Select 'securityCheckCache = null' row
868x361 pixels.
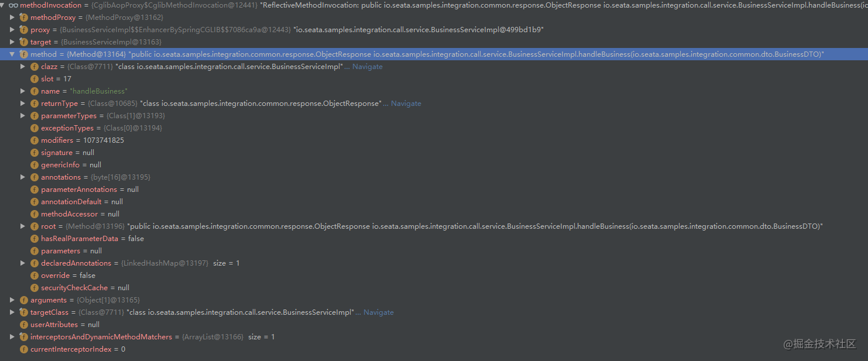pyautogui.click(x=434, y=287)
